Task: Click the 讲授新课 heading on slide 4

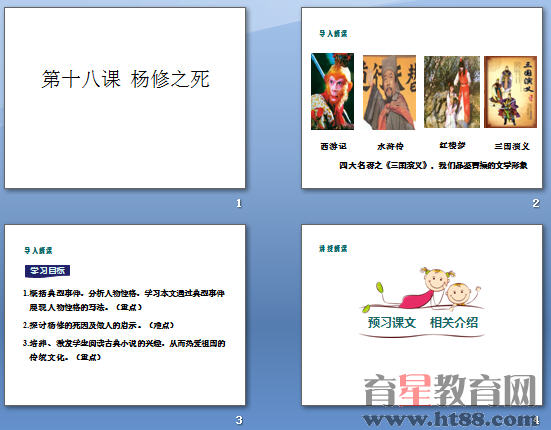Action: pyautogui.click(x=333, y=248)
